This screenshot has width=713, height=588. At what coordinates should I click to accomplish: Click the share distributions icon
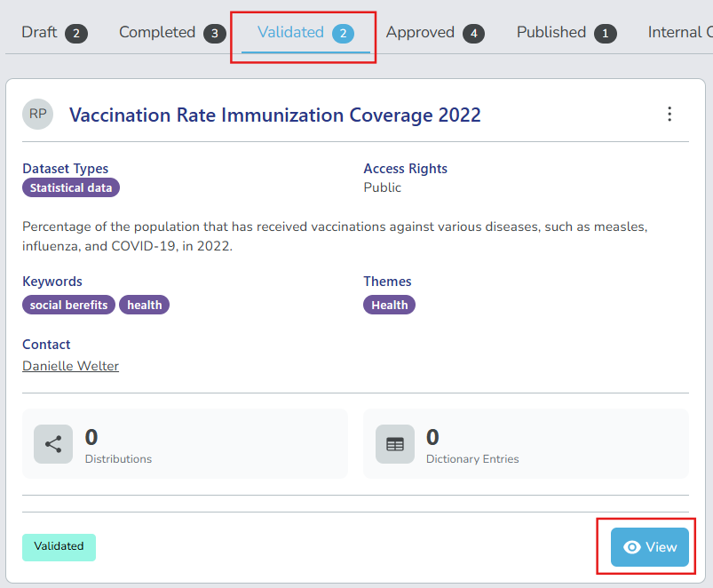coord(53,444)
